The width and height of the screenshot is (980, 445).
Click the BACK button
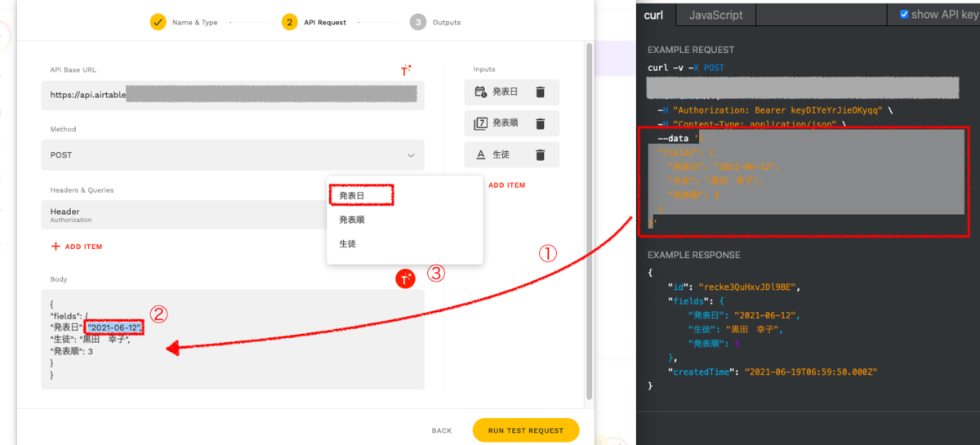[x=442, y=430]
